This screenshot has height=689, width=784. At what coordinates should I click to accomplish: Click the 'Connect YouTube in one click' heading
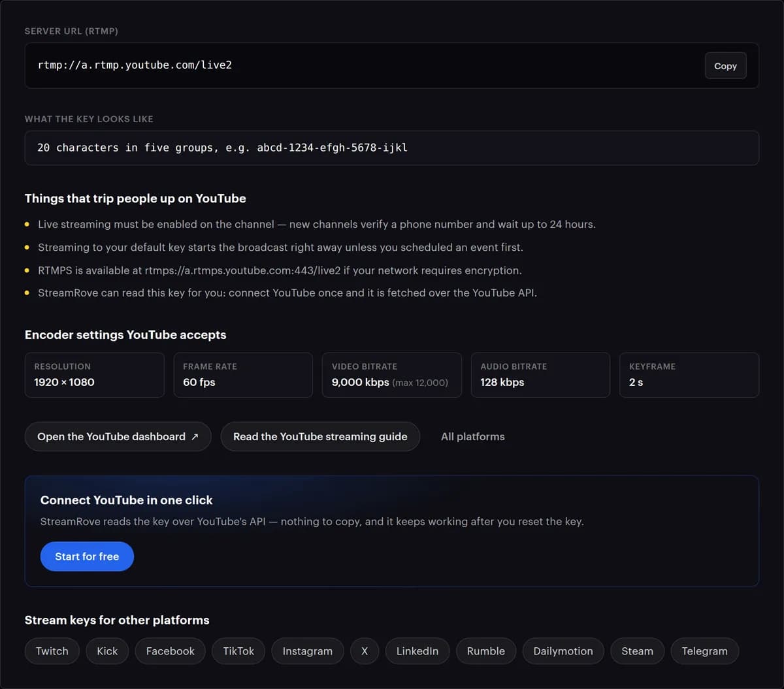click(127, 500)
